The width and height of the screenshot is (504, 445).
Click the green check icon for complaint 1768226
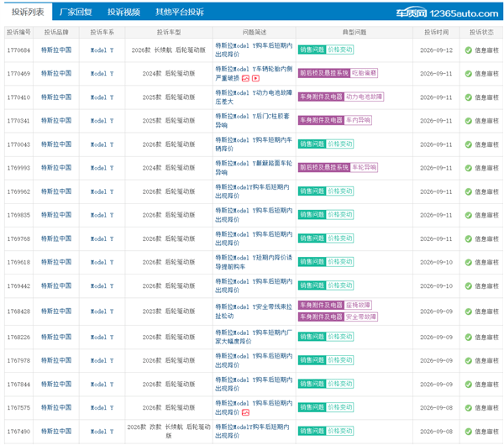(469, 338)
